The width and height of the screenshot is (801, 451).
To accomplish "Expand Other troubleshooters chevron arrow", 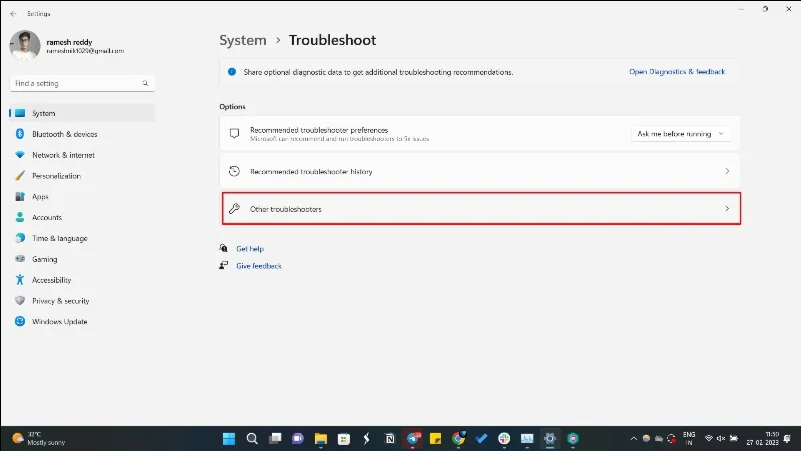I will pos(727,209).
